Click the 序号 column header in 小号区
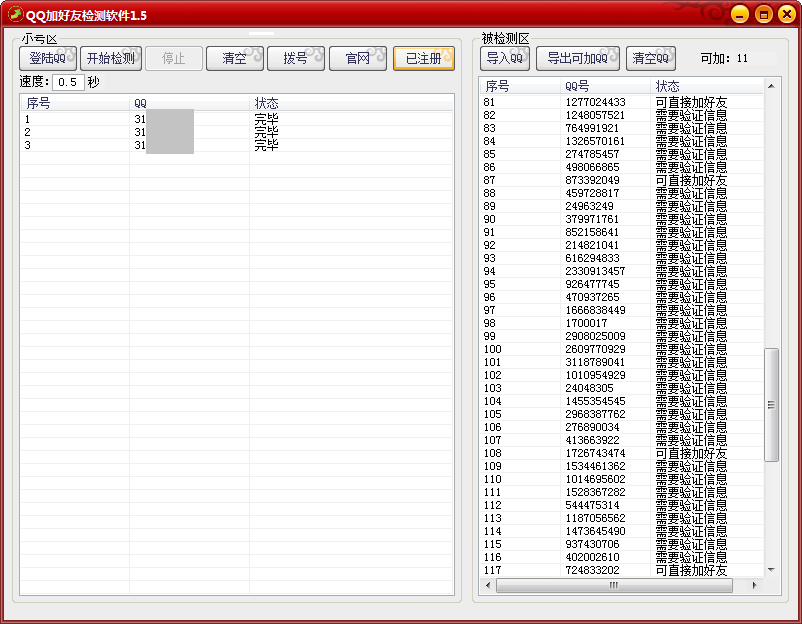The width and height of the screenshot is (802, 624). click(x=75, y=103)
